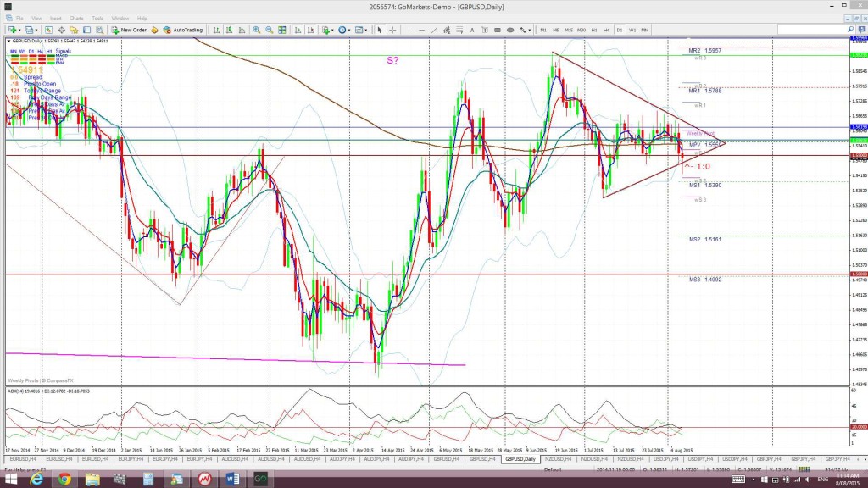Open the Profiles toolbar button
Viewport: 868px width, 488px height.
click(30, 30)
